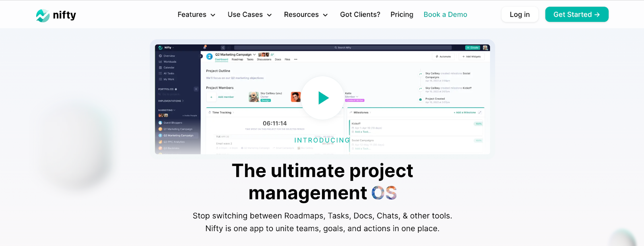Open the Use Cases dropdown

[250, 14]
